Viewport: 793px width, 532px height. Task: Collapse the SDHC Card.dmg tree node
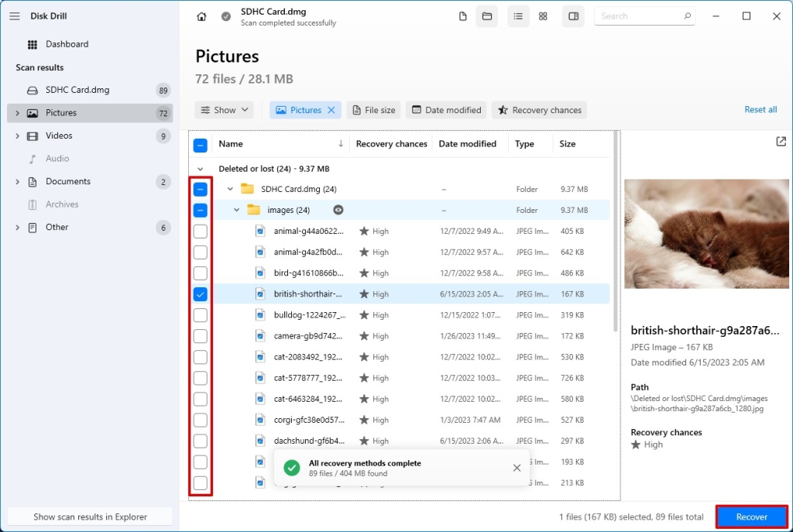point(229,188)
